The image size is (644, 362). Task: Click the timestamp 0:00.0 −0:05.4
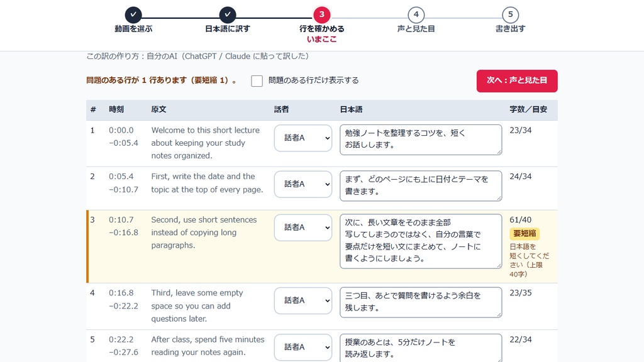[x=123, y=136]
